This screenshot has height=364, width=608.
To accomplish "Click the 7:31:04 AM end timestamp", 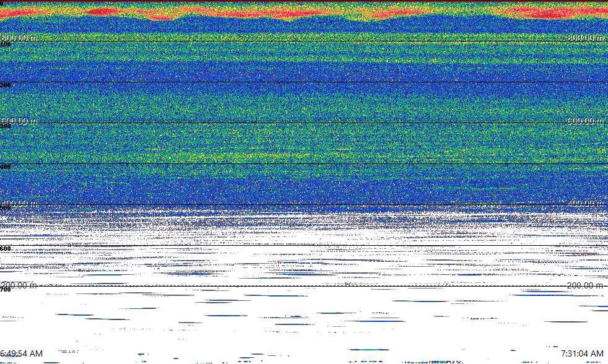I will pos(582,353).
